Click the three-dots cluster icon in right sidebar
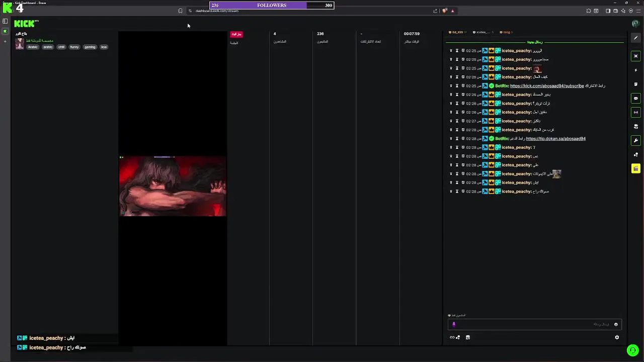This screenshot has width=644, height=362. click(x=636, y=154)
